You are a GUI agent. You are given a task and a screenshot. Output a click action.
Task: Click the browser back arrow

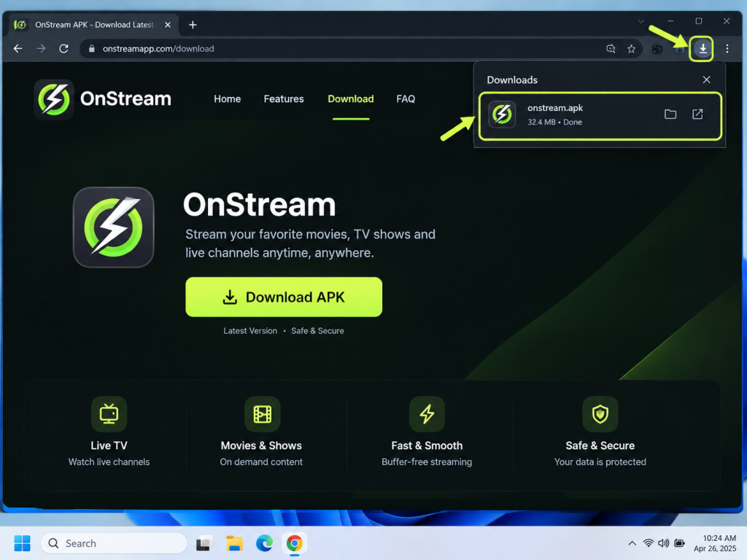[x=18, y=49]
